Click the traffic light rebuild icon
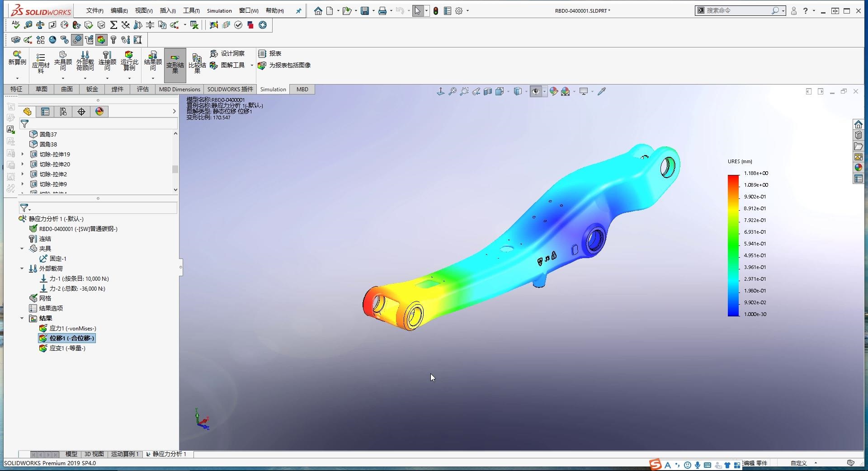 click(435, 11)
